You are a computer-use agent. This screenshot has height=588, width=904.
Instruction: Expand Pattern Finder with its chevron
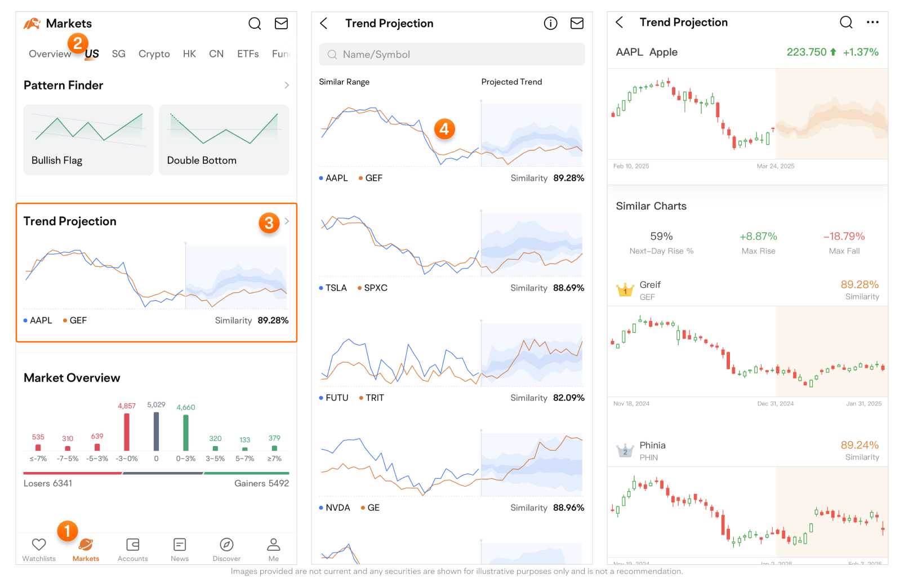tap(287, 86)
